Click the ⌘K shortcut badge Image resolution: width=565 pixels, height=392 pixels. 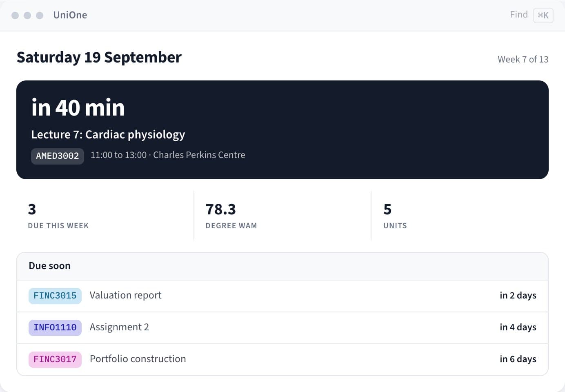543,16
